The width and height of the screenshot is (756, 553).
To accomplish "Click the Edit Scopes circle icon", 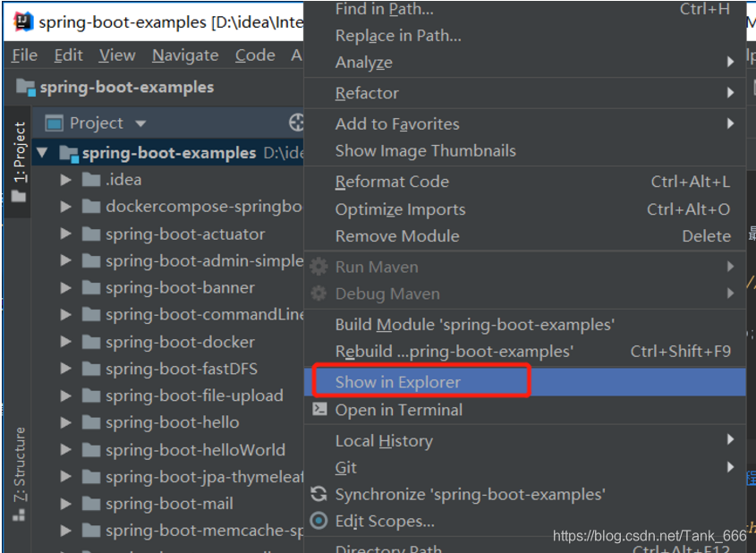I will [x=319, y=521].
